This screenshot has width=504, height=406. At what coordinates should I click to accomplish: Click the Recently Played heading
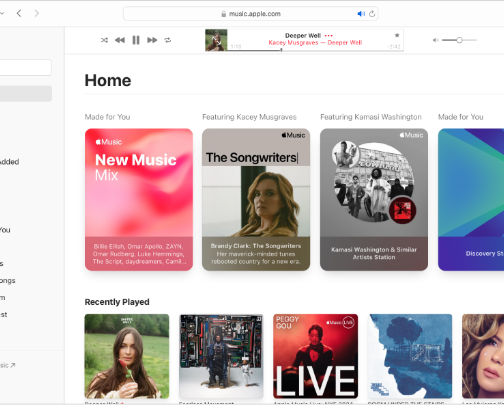[117, 302]
